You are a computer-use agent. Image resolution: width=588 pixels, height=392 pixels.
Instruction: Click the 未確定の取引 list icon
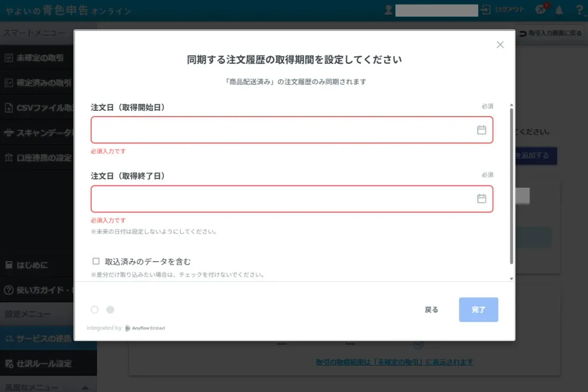9,58
